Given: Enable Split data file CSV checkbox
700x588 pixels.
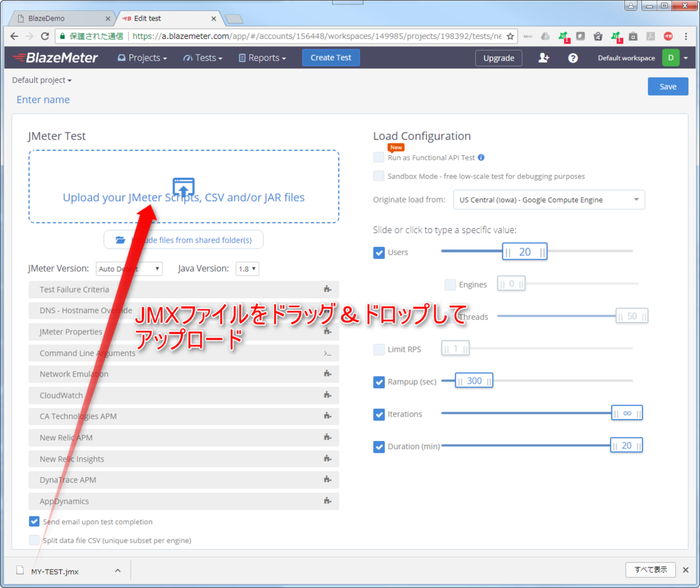Looking at the screenshot, I should point(34,540).
